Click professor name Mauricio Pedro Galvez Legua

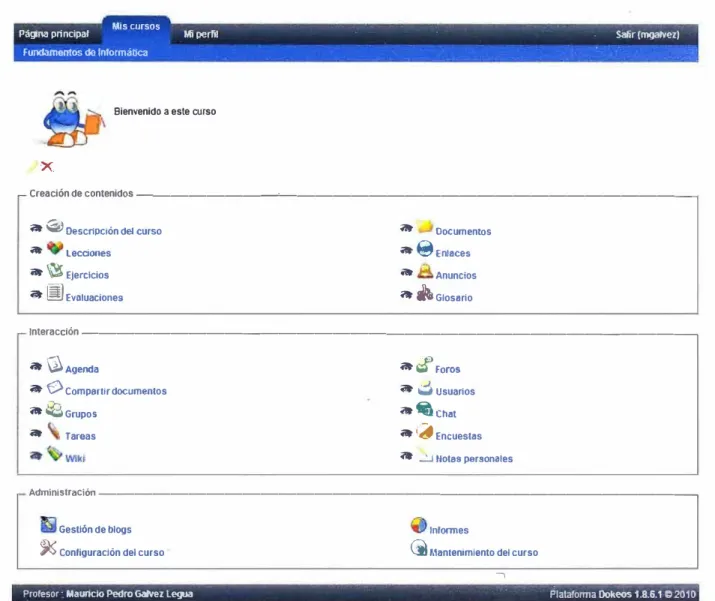coord(130,594)
